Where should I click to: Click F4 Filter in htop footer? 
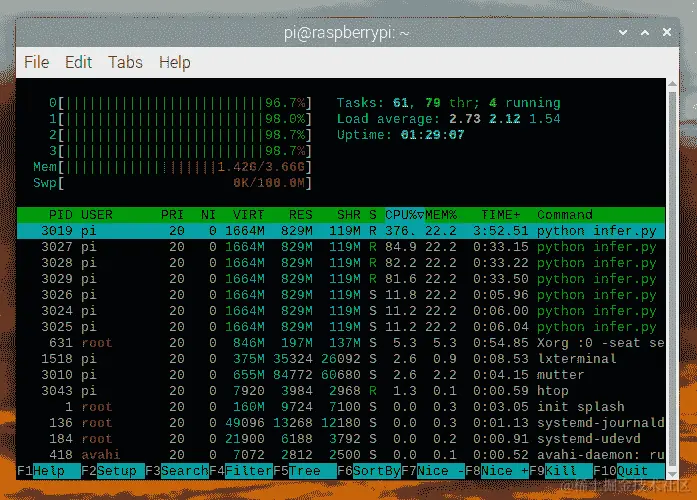click(241, 471)
